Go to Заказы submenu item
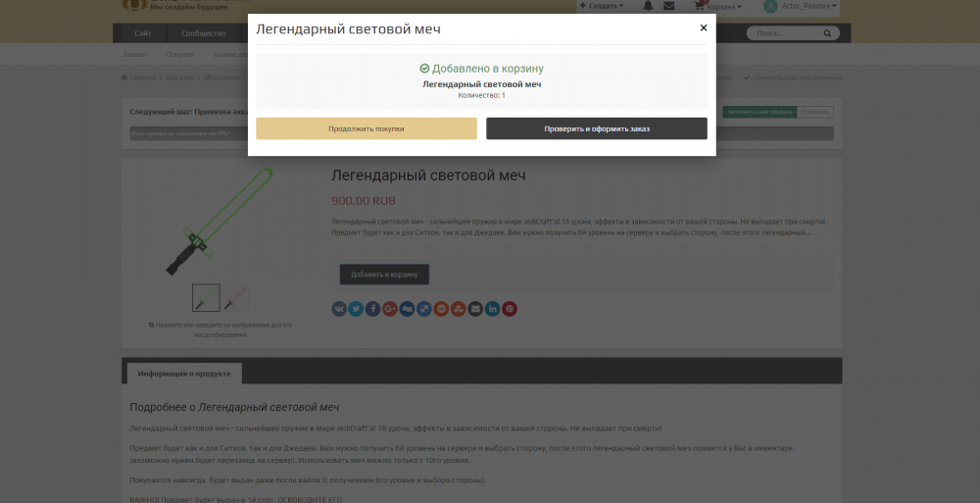This screenshot has width=980, height=503. tap(134, 55)
